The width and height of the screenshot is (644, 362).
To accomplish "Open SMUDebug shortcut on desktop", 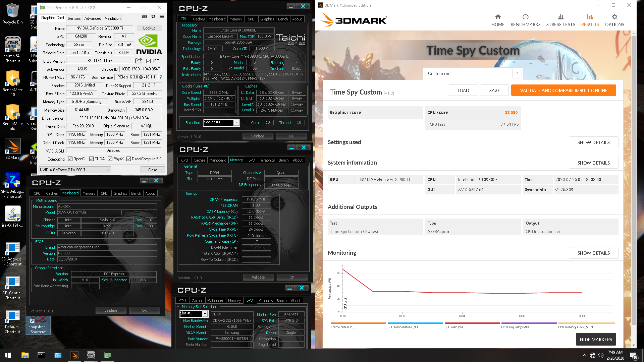I will click(x=13, y=185).
